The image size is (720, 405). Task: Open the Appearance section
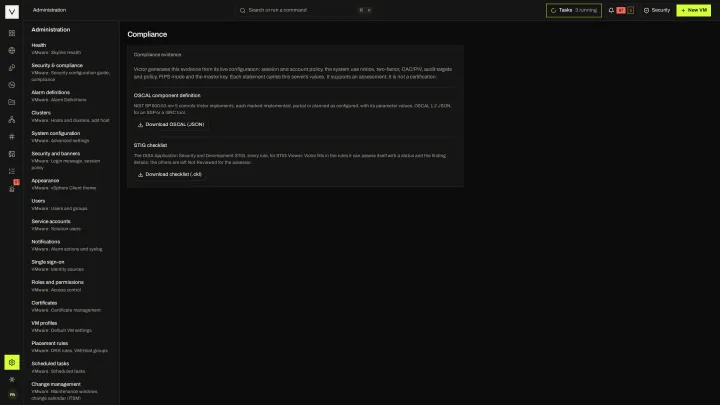point(71,184)
